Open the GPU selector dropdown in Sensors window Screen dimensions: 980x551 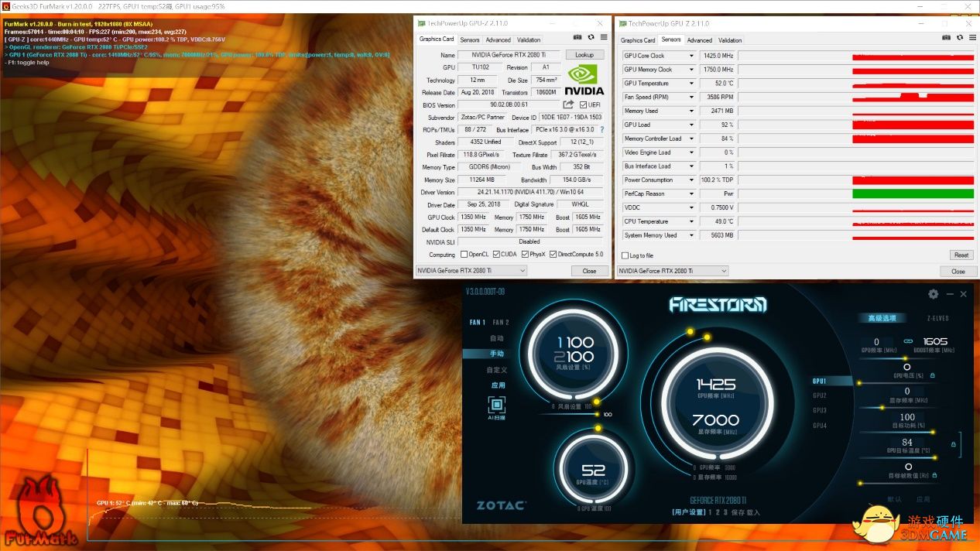(x=673, y=271)
